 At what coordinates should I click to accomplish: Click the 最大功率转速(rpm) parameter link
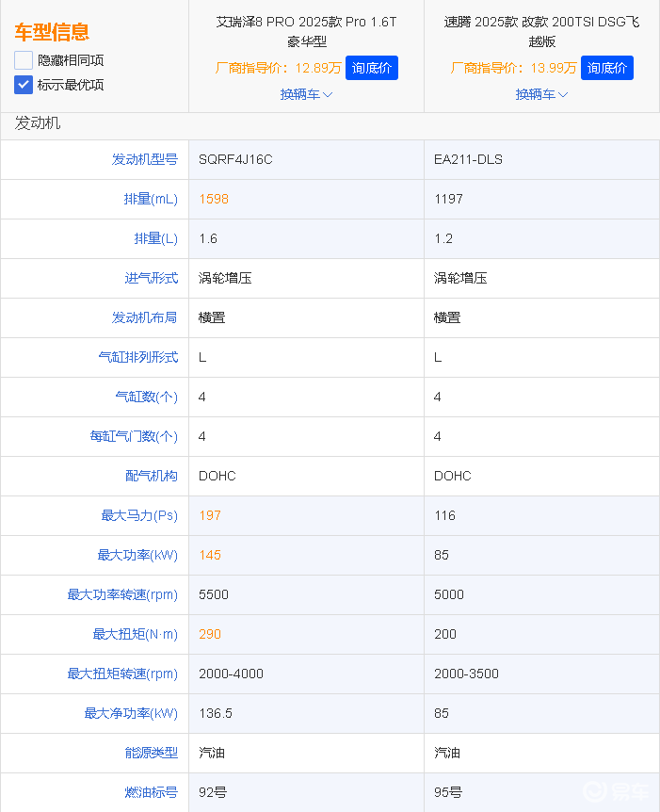[122, 594]
